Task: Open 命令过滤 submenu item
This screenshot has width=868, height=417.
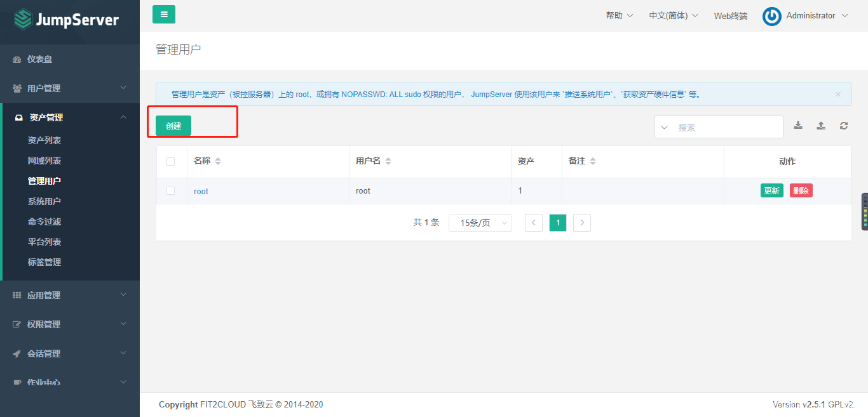Action: (x=44, y=222)
